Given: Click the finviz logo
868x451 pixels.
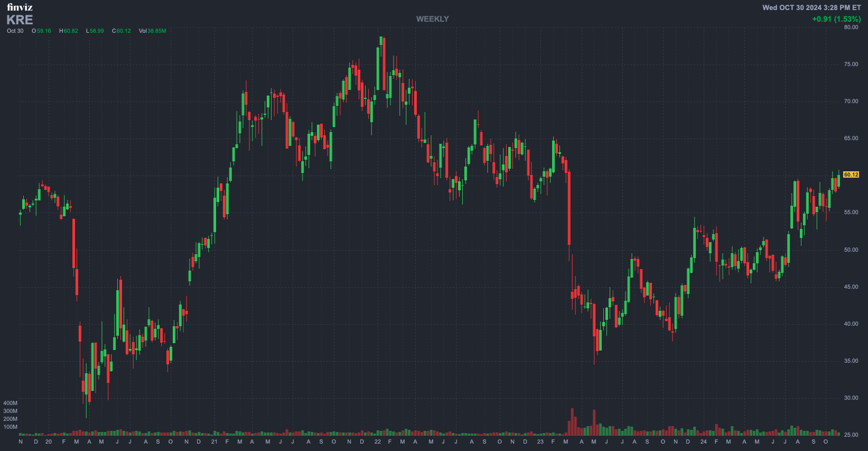Looking at the screenshot, I should pos(20,7).
